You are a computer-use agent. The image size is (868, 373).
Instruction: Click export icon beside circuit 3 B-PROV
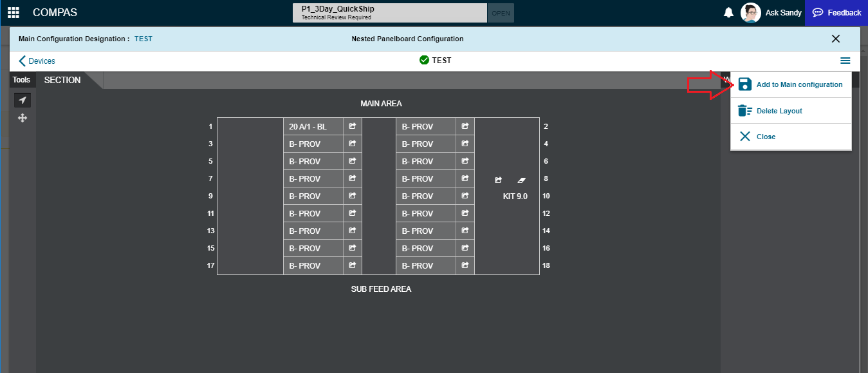coord(352,143)
